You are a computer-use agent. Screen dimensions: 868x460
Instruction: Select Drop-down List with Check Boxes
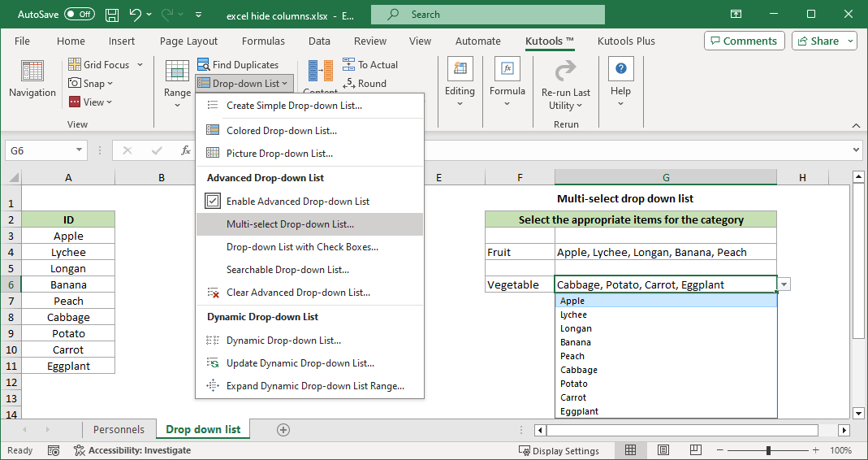[302, 247]
